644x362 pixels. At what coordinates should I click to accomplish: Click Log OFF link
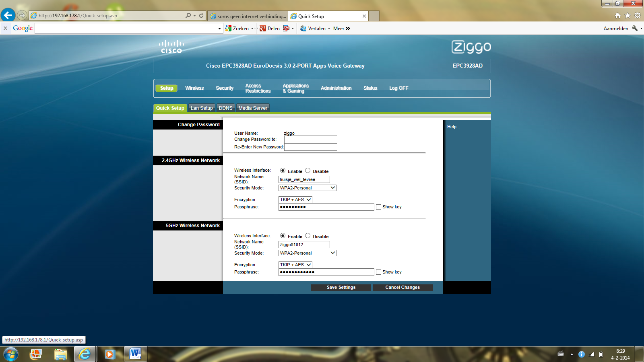point(398,88)
